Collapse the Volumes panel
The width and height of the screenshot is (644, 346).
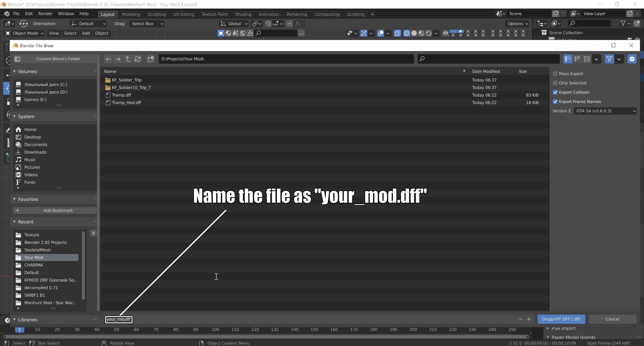click(14, 71)
